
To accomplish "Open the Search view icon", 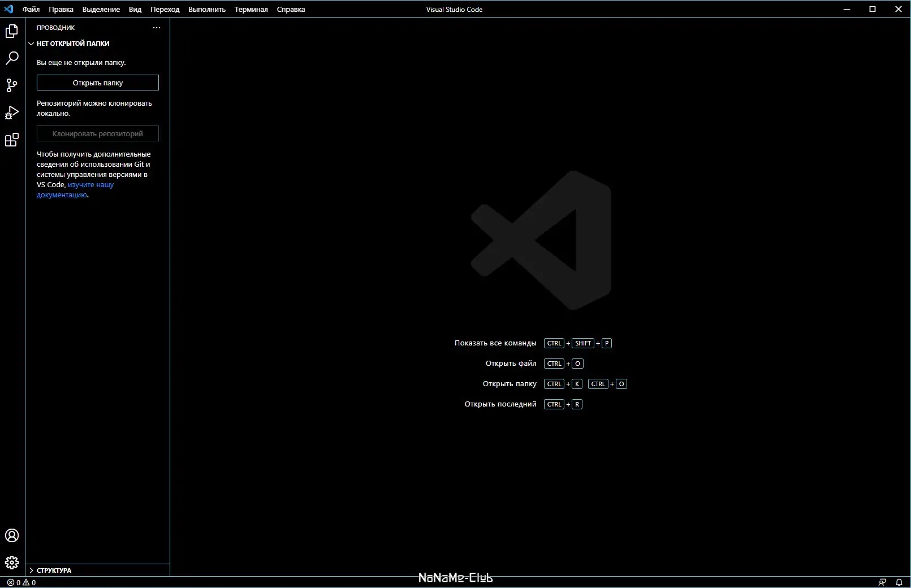I will tap(12, 58).
